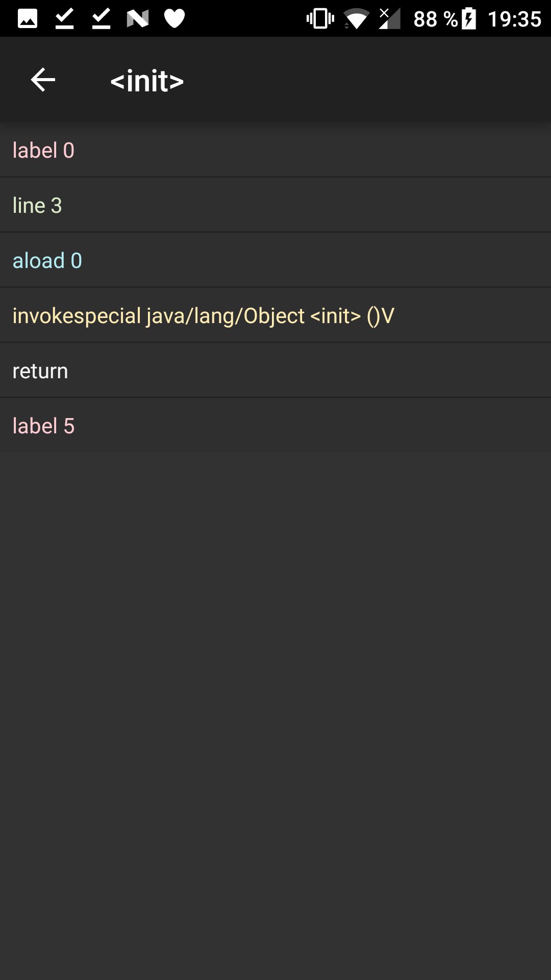The width and height of the screenshot is (551, 980).
Task: Tap the <init> title in the header
Action: point(147,81)
